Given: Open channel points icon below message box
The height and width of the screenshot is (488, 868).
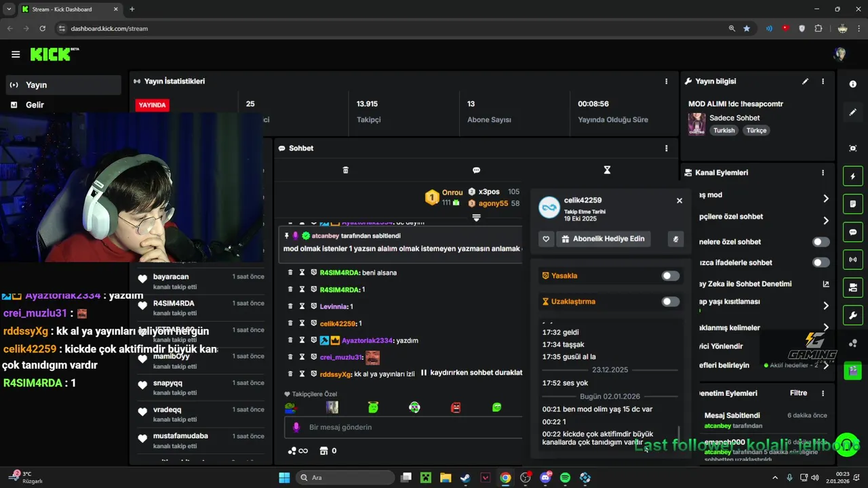Looking at the screenshot, I should (298, 451).
